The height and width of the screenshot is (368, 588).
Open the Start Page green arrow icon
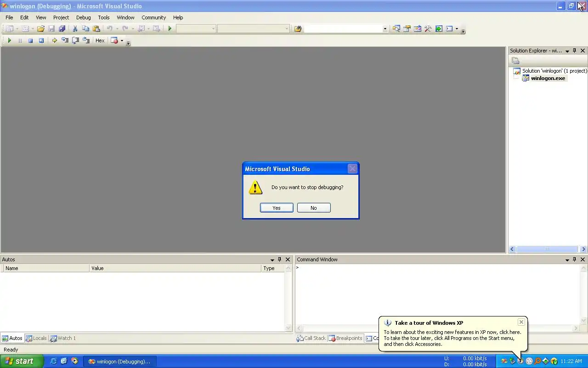coord(439,29)
